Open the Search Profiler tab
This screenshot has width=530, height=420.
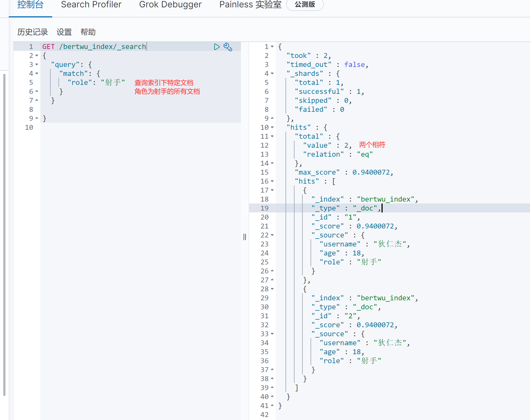(91, 5)
